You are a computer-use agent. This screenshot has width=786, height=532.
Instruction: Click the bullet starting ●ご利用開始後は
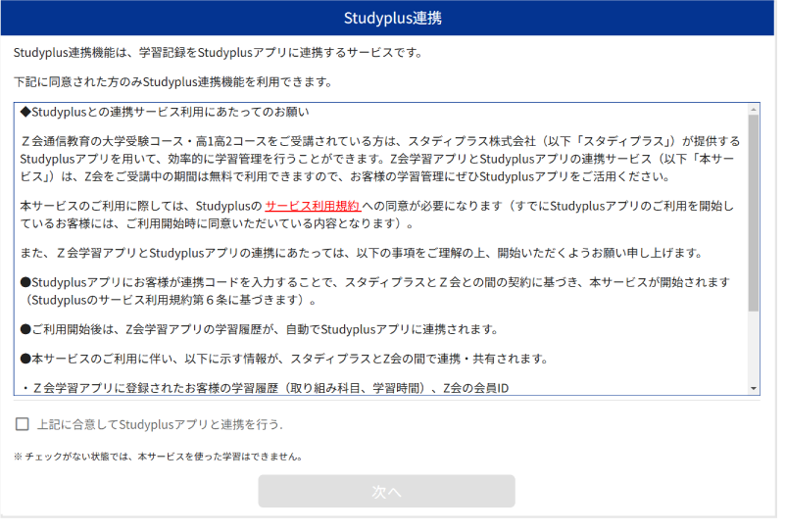(x=259, y=328)
